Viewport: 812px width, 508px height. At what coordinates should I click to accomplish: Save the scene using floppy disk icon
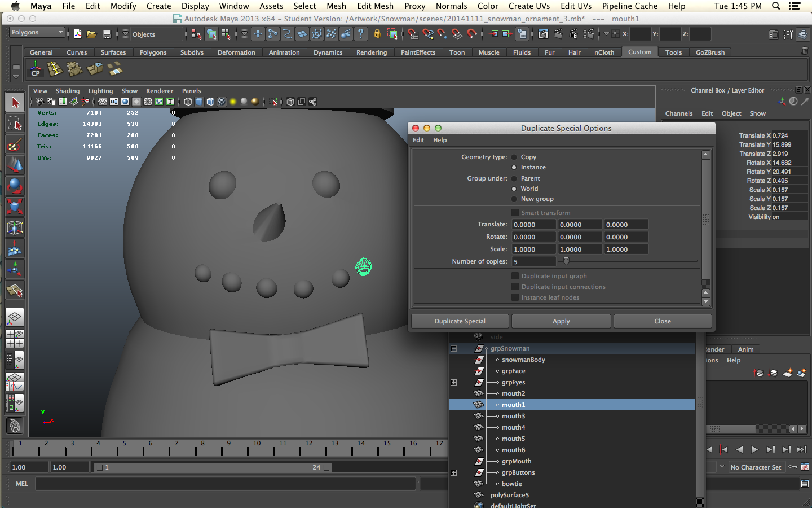coord(107,34)
